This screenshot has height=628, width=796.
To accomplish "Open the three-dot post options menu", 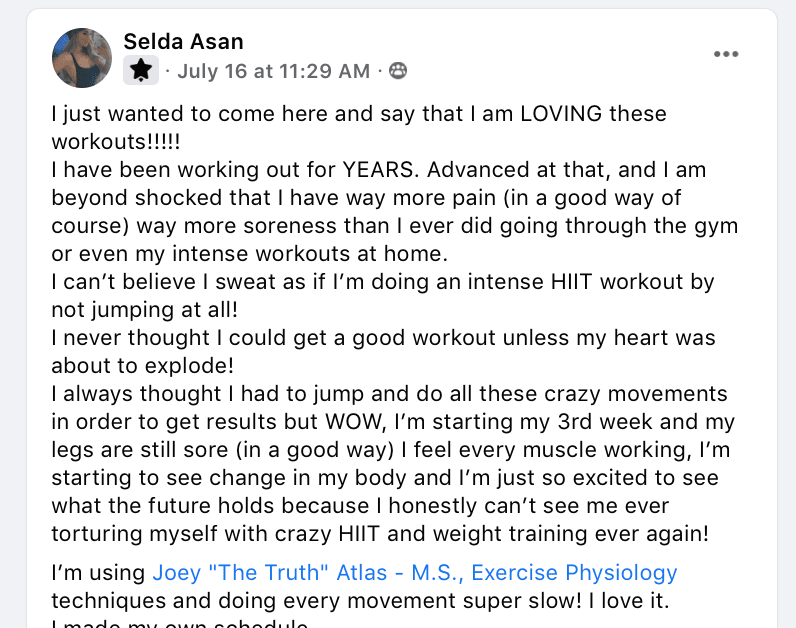I will [726, 54].
